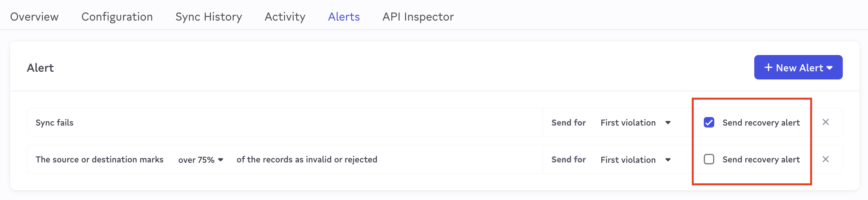This screenshot has width=868, height=200.
Task: Open the API Inspector tab
Action: point(418,17)
